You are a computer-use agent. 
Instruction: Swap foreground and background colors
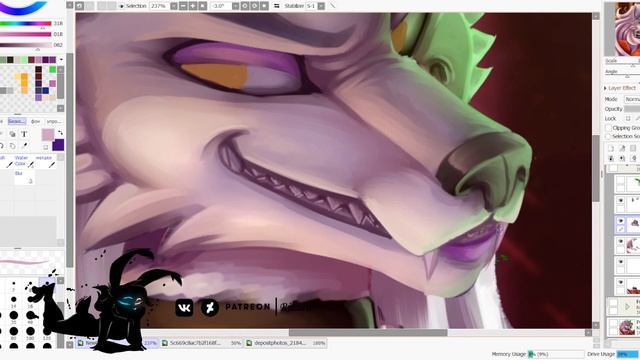point(61,132)
